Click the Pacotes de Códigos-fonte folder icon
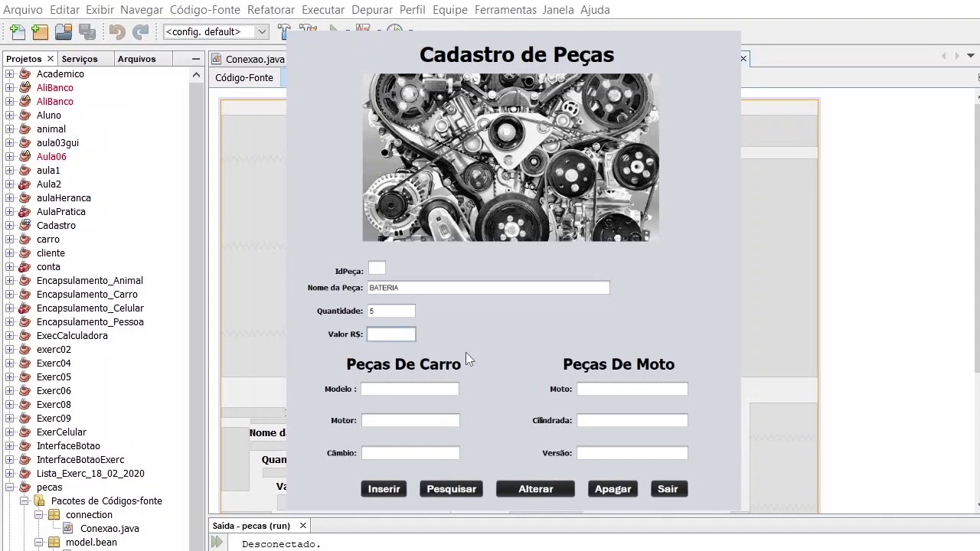Screen dimensions: 980x551 tap(39, 501)
